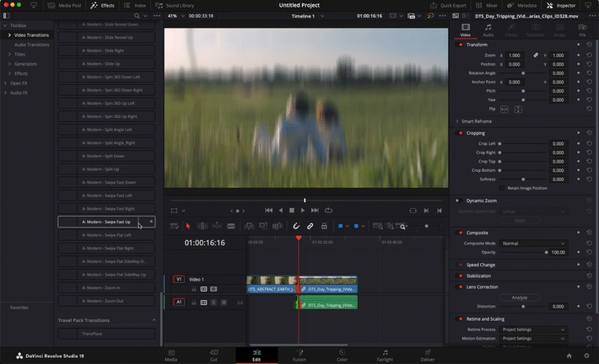Toggle the Position Lock padlock icon
The height and width of the screenshot is (364, 599).
pyautogui.click(x=324, y=227)
